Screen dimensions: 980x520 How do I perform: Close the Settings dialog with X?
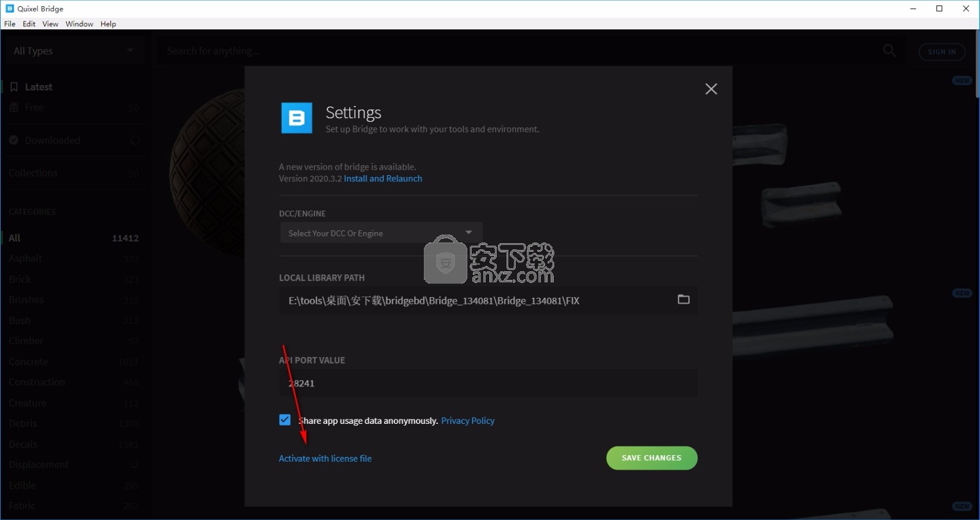711,89
